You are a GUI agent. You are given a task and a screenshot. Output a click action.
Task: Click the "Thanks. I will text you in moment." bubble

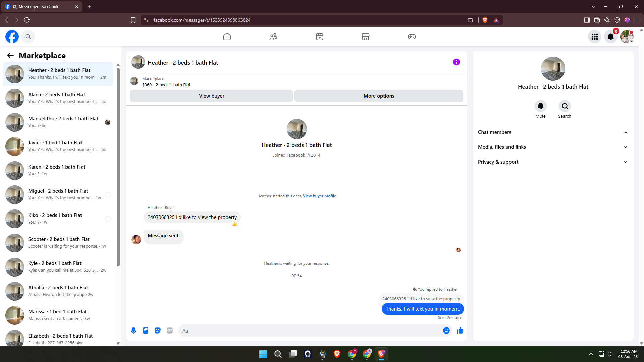(x=423, y=309)
